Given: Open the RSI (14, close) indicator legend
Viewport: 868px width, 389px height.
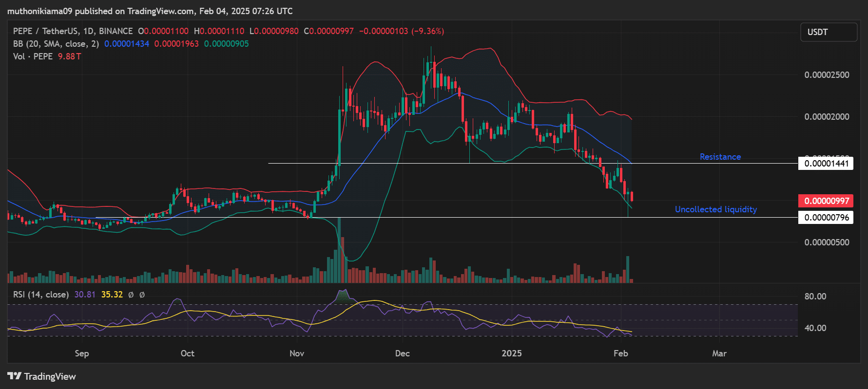Looking at the screenshot, I should coord(41,295).
